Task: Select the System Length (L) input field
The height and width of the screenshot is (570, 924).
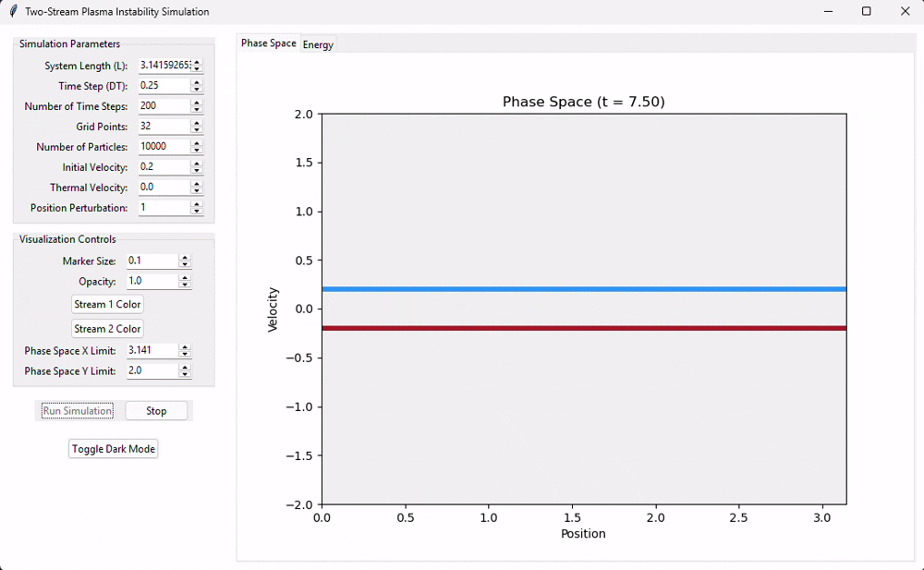Action: [162, 65]
